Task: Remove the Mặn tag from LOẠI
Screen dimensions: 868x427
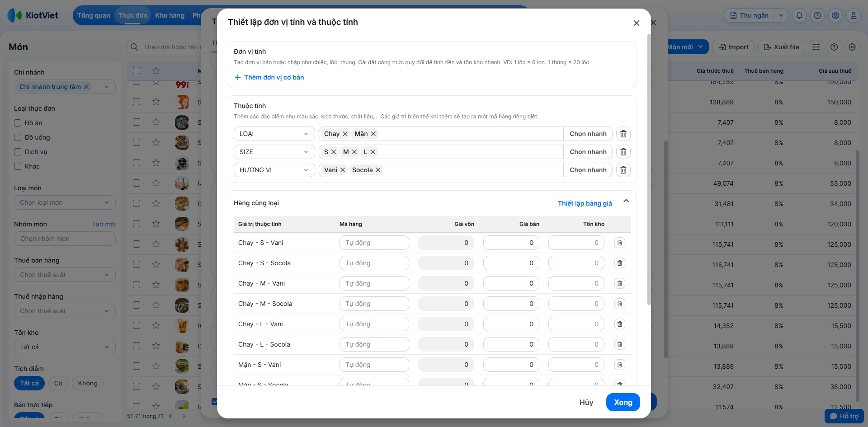Action: [373, 134]
